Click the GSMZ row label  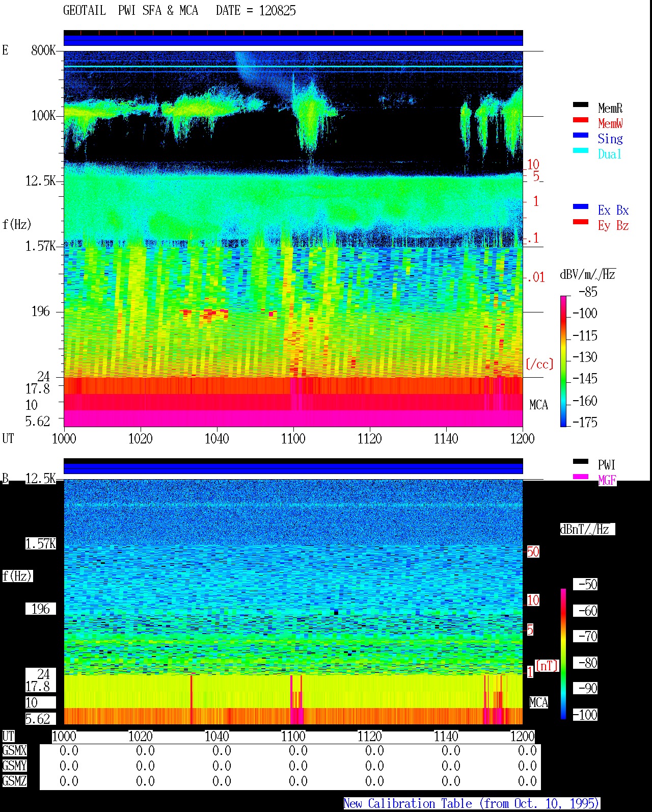[x=14, y=781]
